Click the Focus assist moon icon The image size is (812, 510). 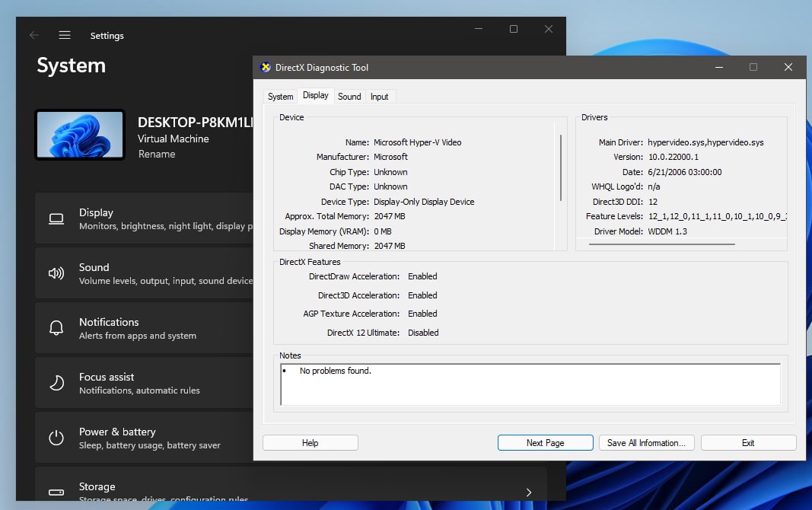(x=56, y=383)
